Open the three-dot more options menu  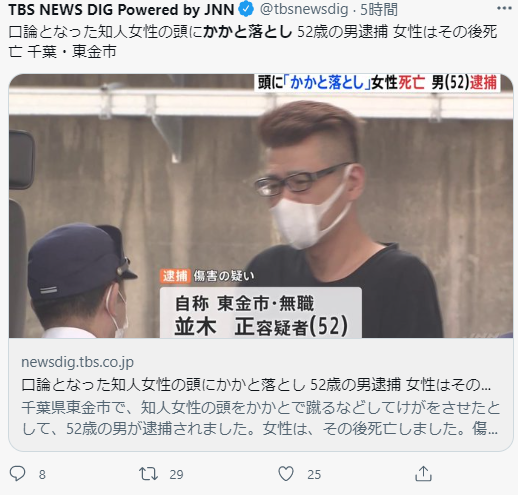pyautogui.click(x=504, y=9)
